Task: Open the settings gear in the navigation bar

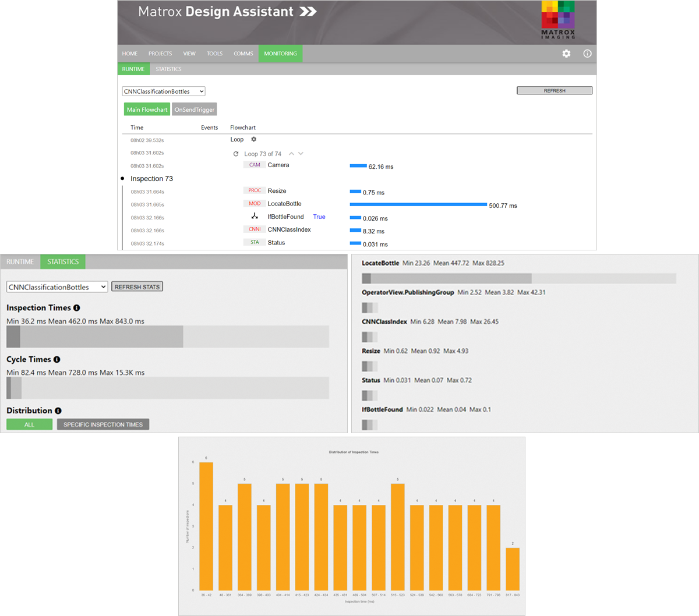Action: pyautogui.click(x=566, y=54)
